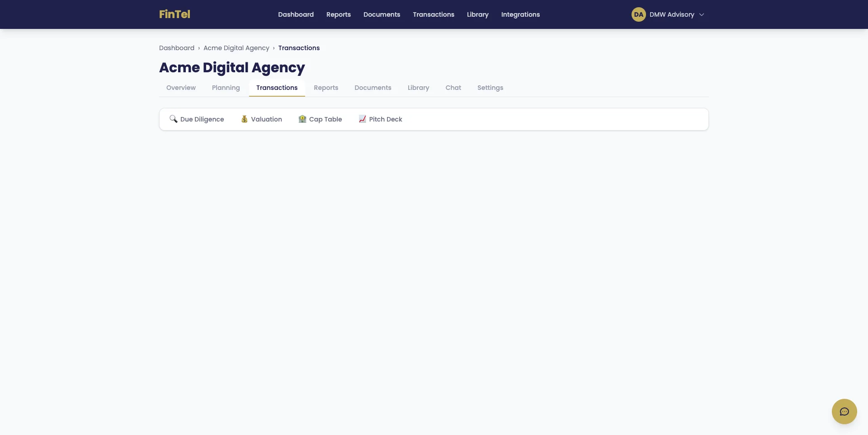Select the Settings tab
868x435 pixels.
490,88
